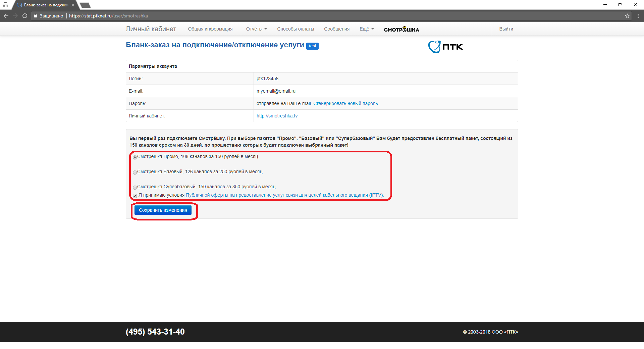Image resolution: width=644 pixels, height=349 pixels.
Task: Click the Личный кабинет: label cell
Action: coord(190,116)
